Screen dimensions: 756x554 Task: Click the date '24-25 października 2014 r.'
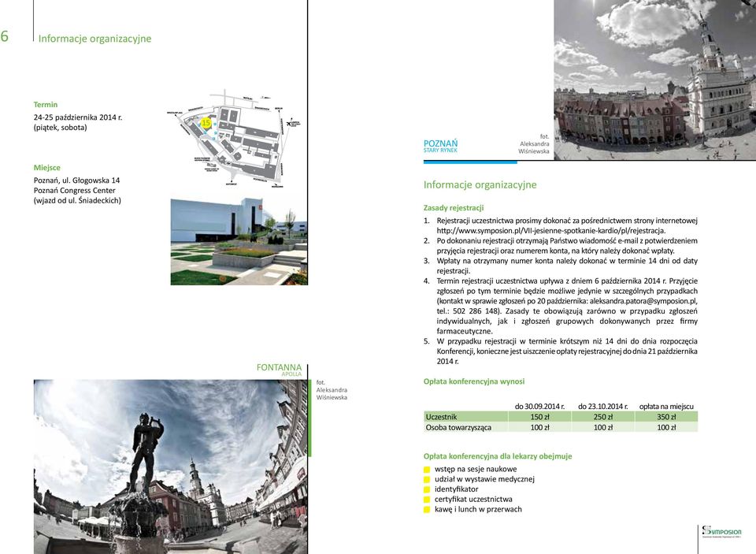[78, 117]
